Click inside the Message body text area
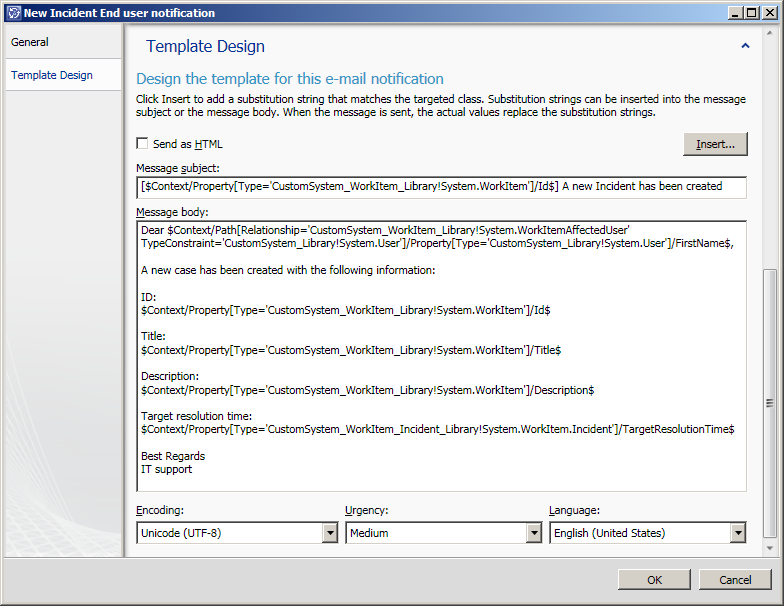Screen dimensions: 784x606 point(442,356)
